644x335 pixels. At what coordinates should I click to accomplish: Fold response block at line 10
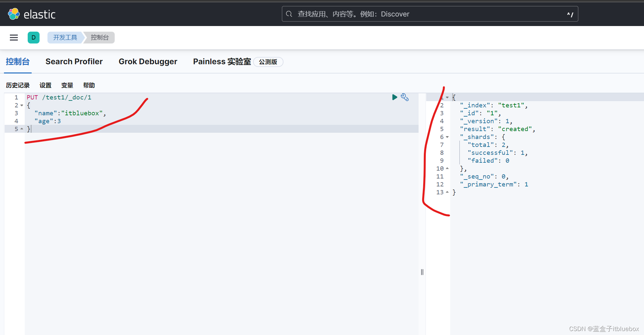447,168
